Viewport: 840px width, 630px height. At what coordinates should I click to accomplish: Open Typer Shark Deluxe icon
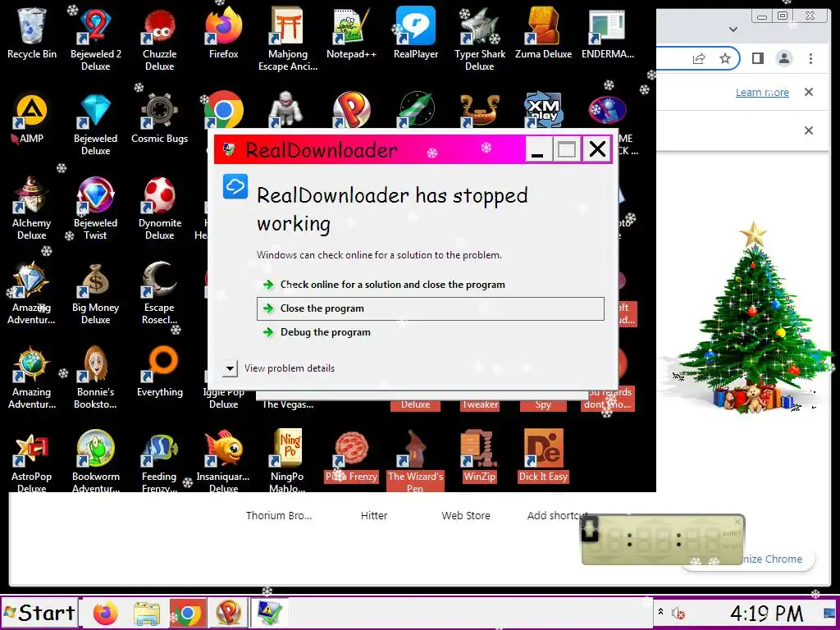[x=479, y=39]
